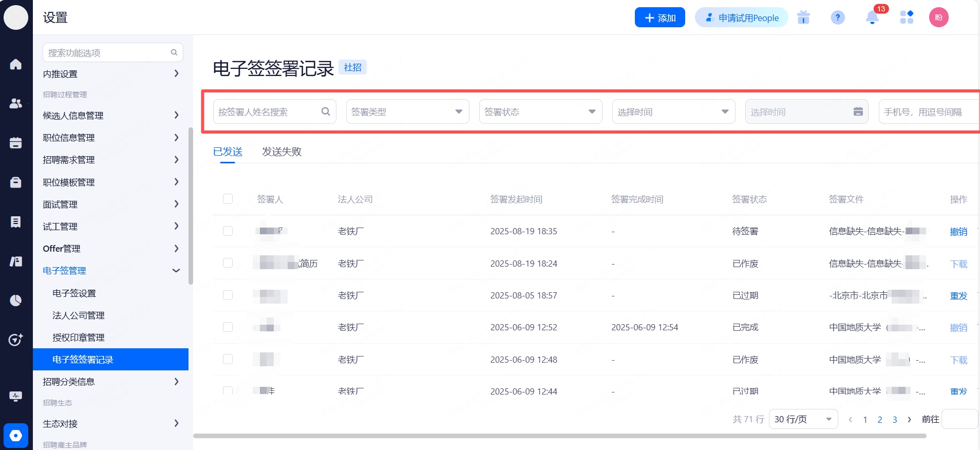The width and height of the screenshot is (980, 450).
Task: Toggle the select-all checkbox in table header
Action: [x=228, y=199]
